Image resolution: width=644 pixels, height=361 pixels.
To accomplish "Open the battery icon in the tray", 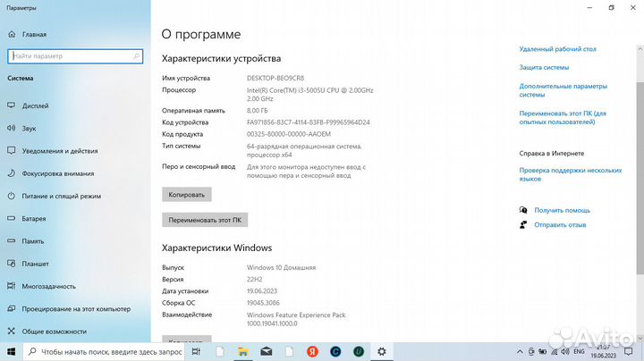I will (x=543, y=351).
